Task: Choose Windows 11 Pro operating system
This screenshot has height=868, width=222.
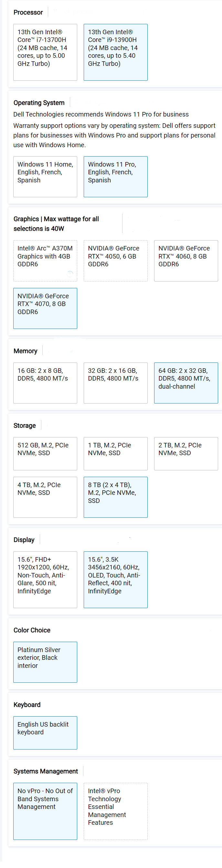Action: click(x=115, y=177)
